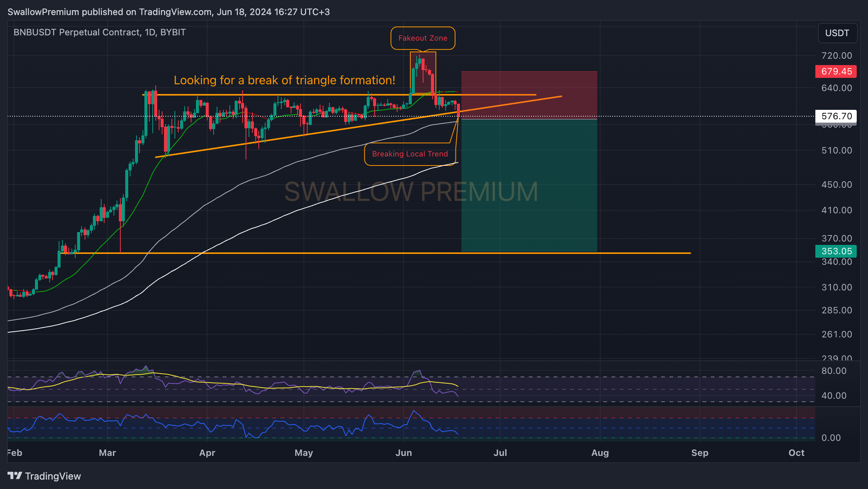Click the USDT currency button
The height and width of the screenshot is (489, 868).
(x=838, y=33)
